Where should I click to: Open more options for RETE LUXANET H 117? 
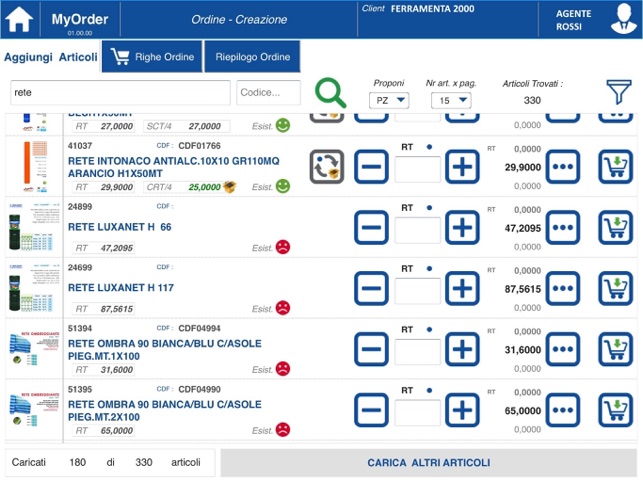coord(563,288)
